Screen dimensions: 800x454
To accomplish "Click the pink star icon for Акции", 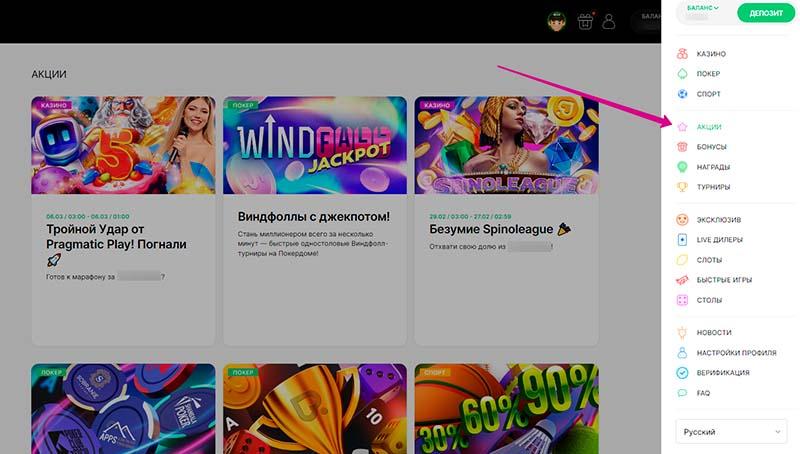I will (x=682, y=127).
